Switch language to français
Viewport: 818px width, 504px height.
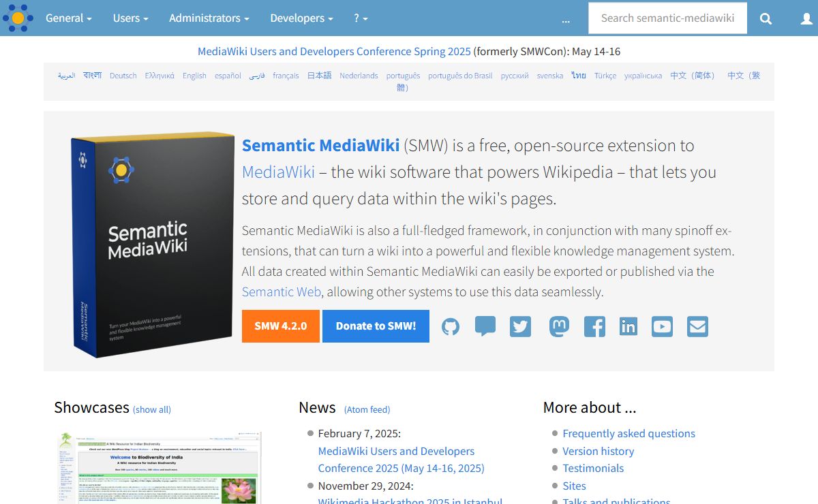[286, 76]
